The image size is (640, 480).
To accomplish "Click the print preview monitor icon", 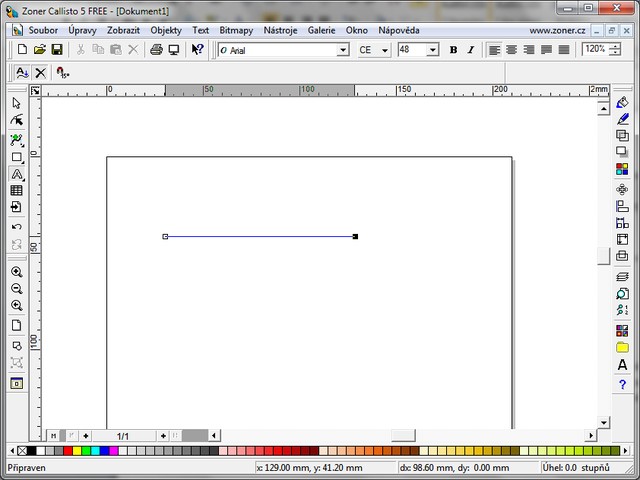I will pos(174,50).
